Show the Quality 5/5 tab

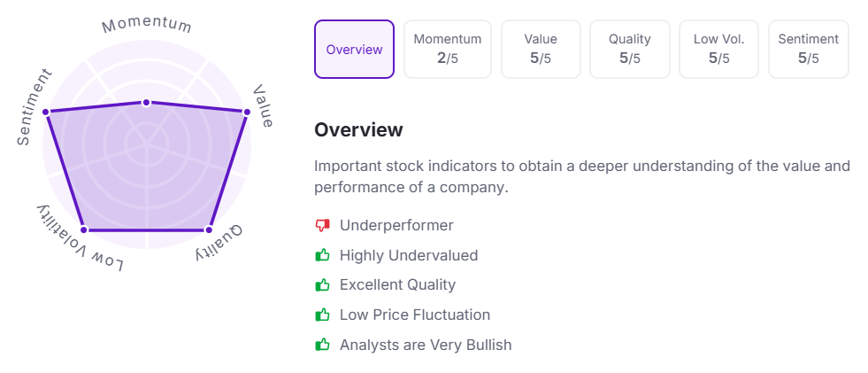coord(630,50)
